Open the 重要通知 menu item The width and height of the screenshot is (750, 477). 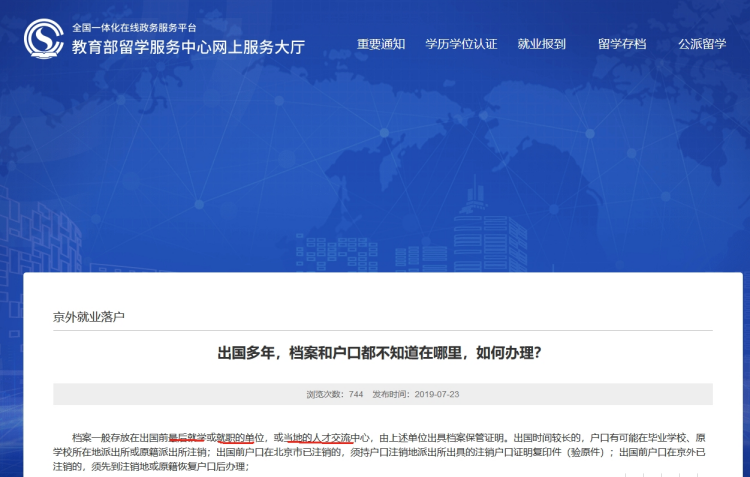click(x=381, y=44)
